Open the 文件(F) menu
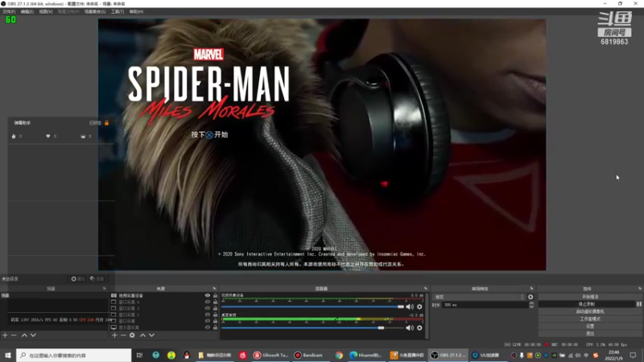This screenshot has width=644, height=362. [9, 11]
